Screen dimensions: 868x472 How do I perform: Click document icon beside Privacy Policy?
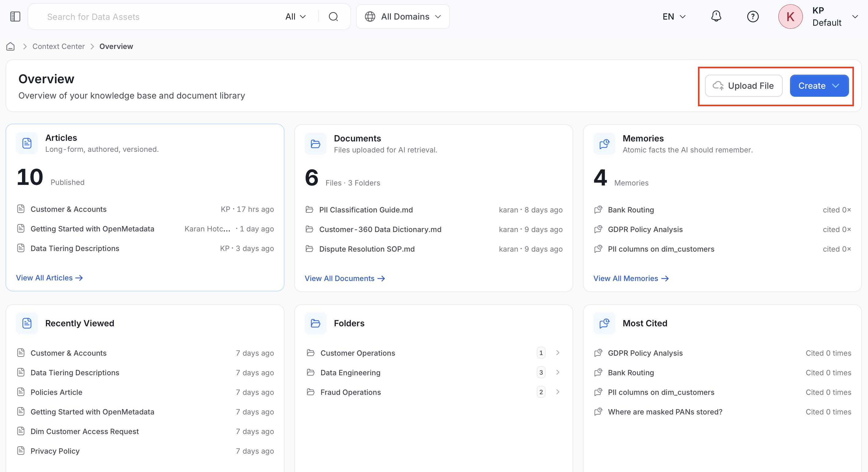21,451
